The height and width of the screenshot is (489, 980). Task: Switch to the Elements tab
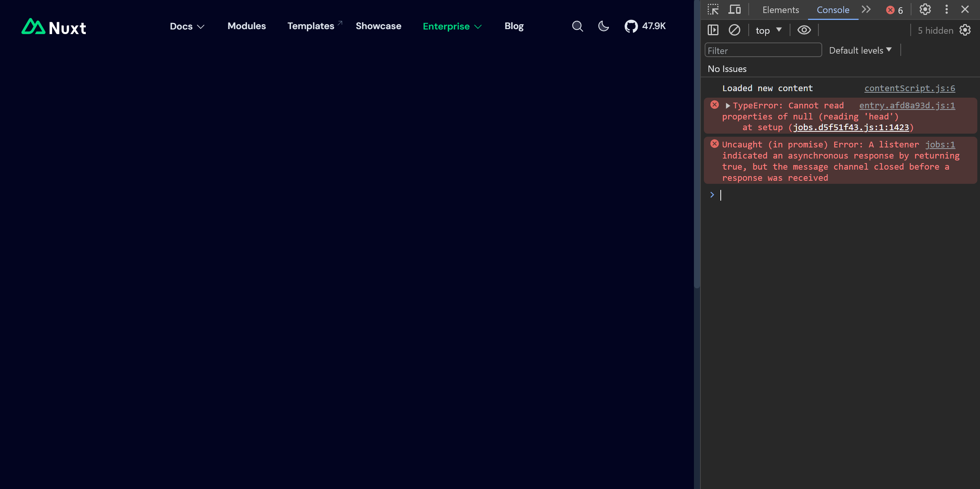click(x=780, y=10)
